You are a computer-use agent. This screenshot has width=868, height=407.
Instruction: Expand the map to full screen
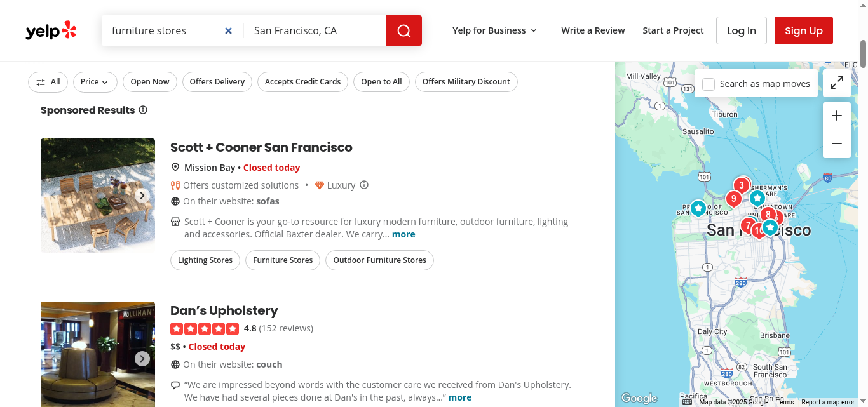[x=837, y=83]
